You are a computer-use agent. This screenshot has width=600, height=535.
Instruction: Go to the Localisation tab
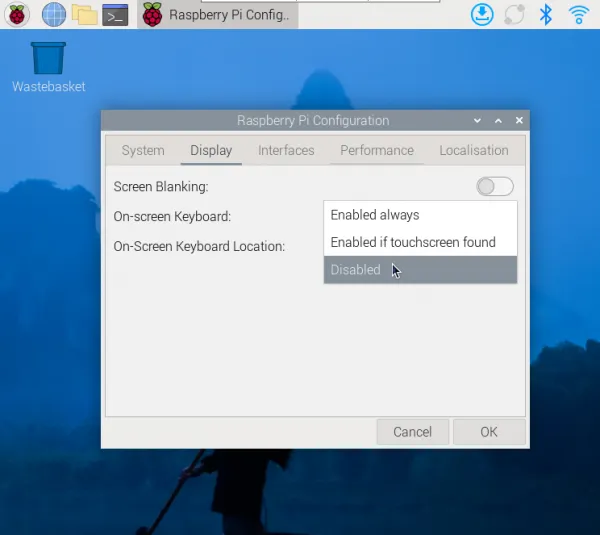(473, 150)
